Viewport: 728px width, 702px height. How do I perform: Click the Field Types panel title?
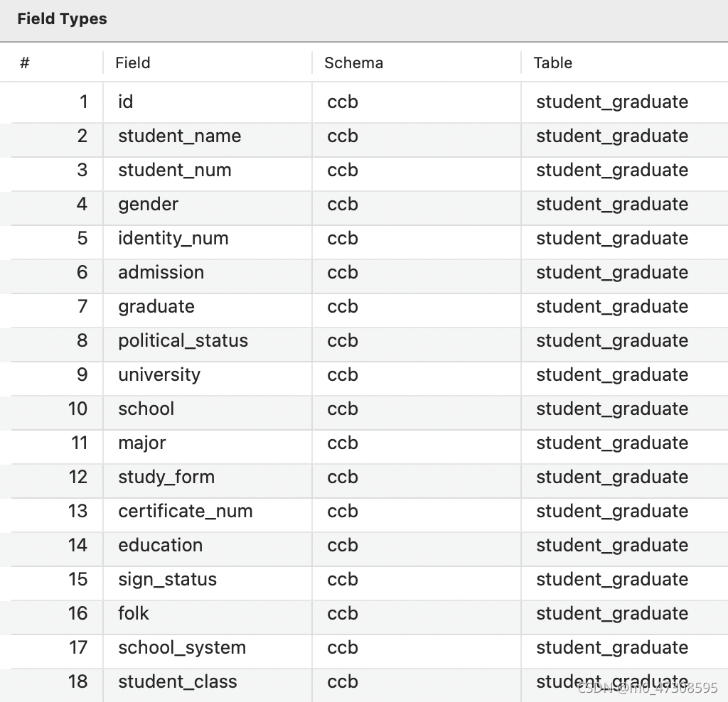[63, 19]
